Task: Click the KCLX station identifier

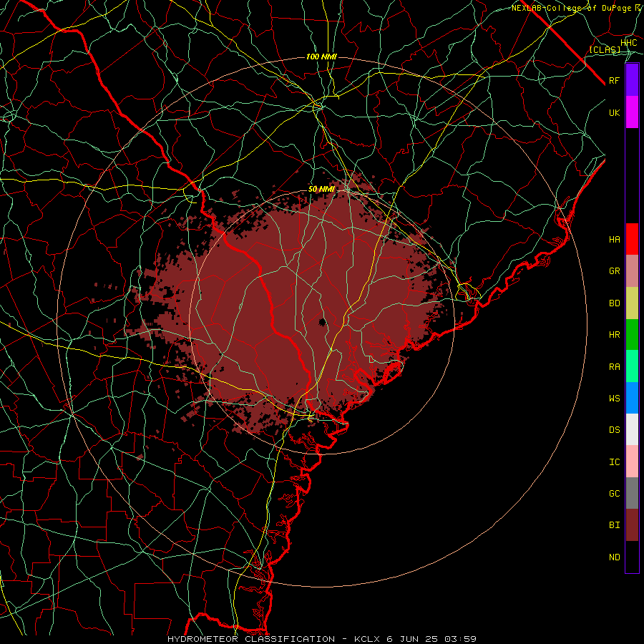Action: click(x=367, y=639)
